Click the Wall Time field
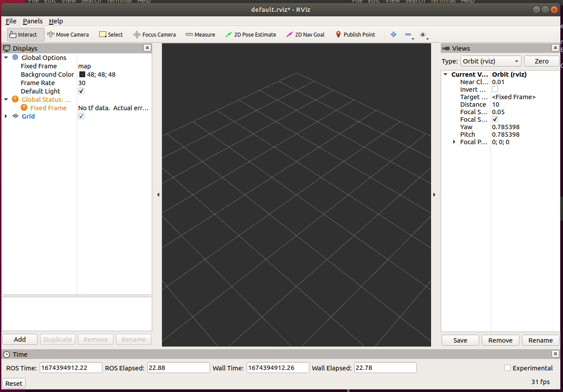 [x=278, y=368]
